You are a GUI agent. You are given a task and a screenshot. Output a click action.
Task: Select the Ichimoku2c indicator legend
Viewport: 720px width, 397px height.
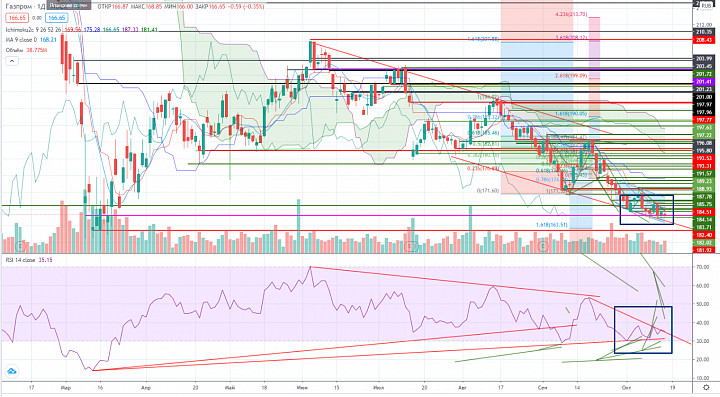tap(31, 30)
